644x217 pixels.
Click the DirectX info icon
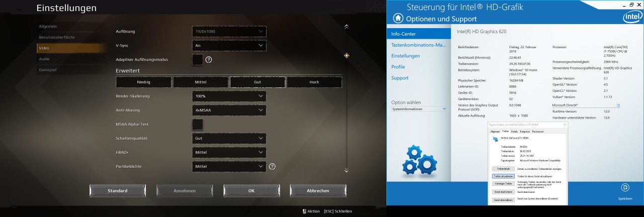(x=618, y=105)
